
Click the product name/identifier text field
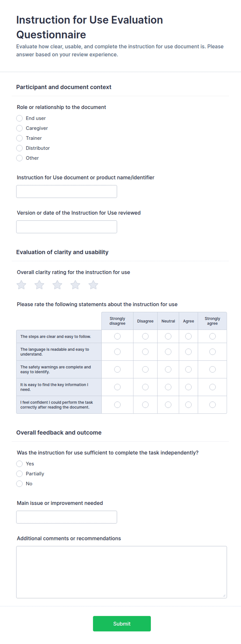click(x=67, y=192)
